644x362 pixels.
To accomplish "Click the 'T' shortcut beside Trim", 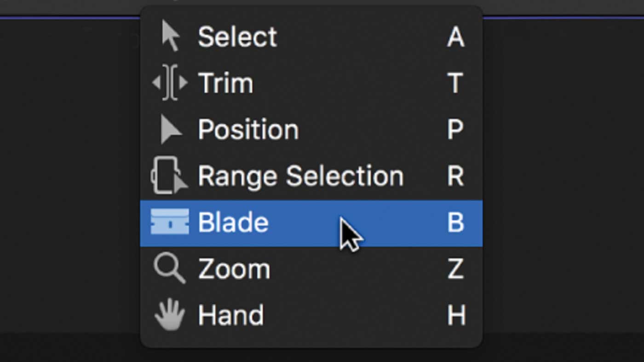I will point(455,83).
